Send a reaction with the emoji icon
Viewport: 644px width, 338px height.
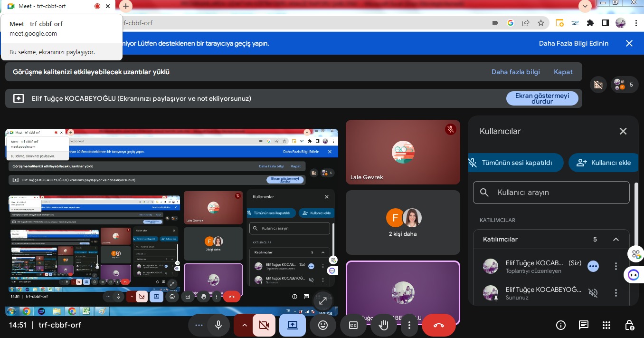pos(323,325)
